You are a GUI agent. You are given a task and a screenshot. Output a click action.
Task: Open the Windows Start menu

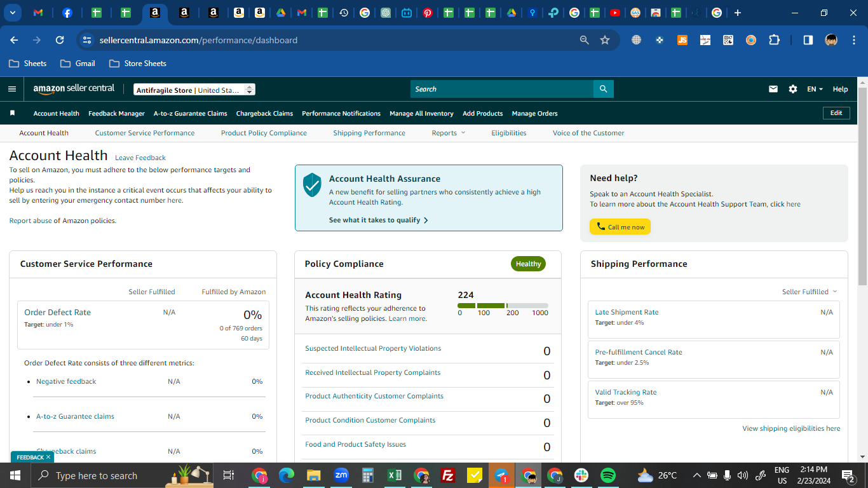tap(15, 475)
